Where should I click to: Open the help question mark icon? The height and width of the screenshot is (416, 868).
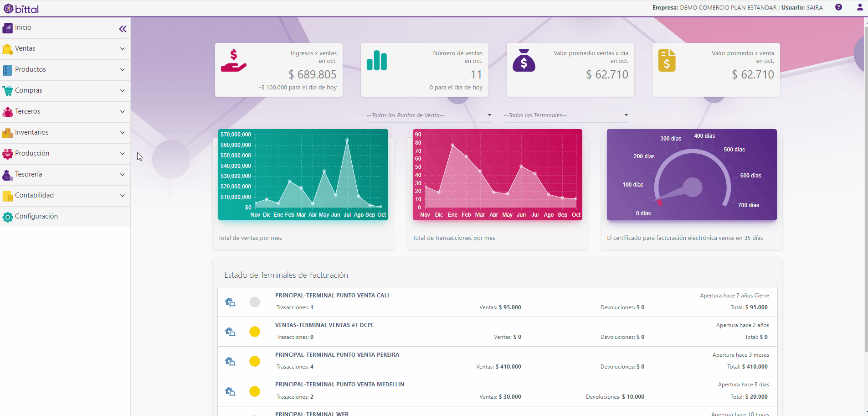[838, 7]
